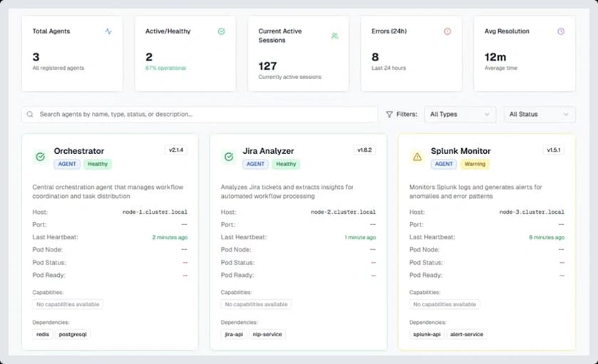598x364 pixels.
Task: Open the Splunk Monitor agent card title
Action: click(x=460, y=151)
